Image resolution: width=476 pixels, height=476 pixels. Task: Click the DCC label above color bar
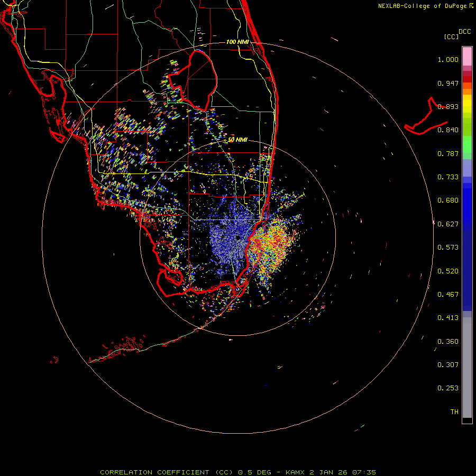click(x=465, y=32)
